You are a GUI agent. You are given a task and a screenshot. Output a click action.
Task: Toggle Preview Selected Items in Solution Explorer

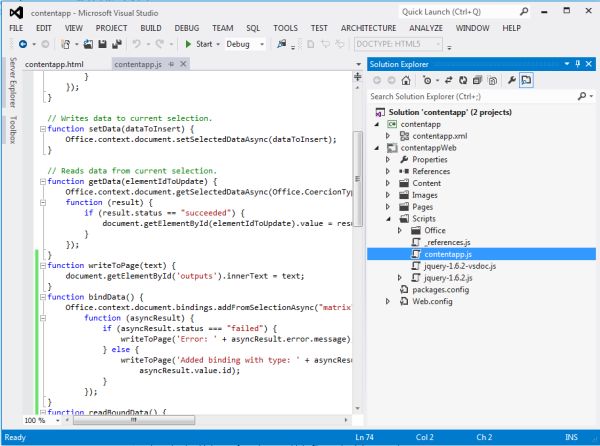point(527,80)
